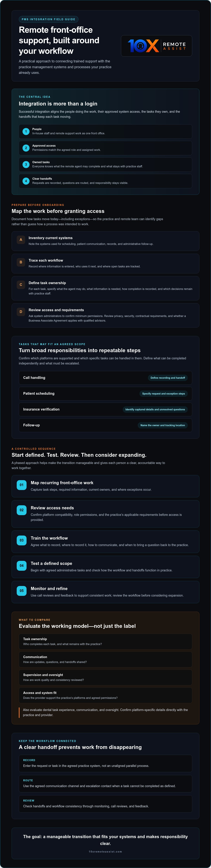Select the Name the owner and tracking location tag
Image resolution: width=211 pixels, height=868 pixels.
coord(162,425)
